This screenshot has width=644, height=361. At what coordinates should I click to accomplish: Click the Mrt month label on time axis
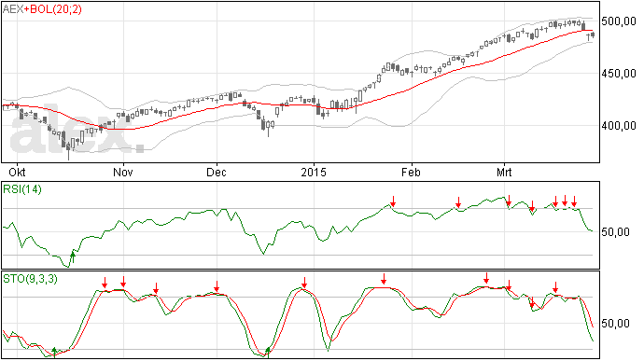504,172
